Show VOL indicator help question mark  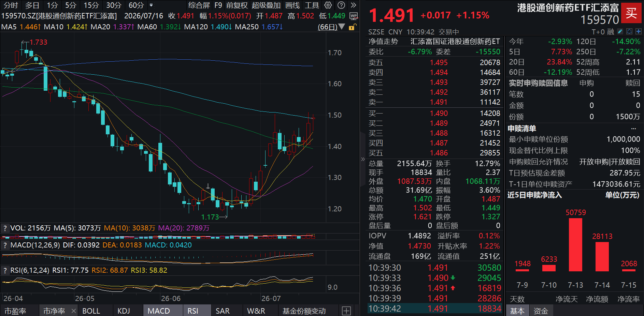5,228
